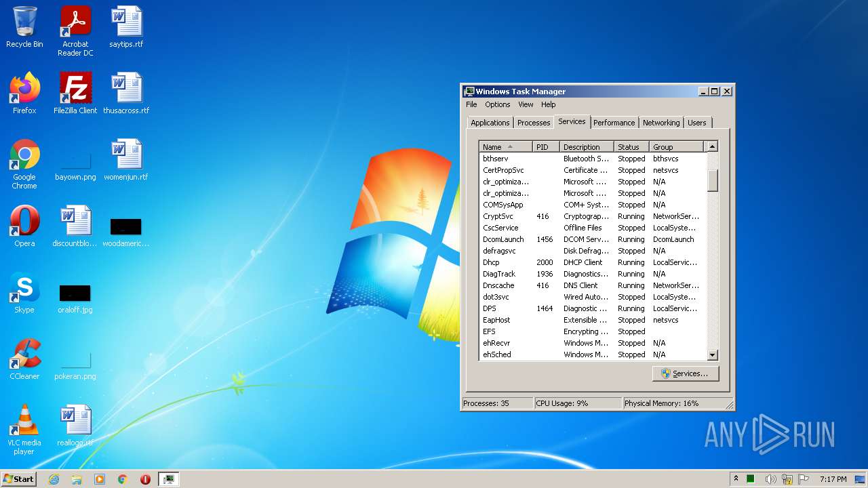Screen dimensions: 868x488
Task: Switch to the Users tab
Action: point(697,123)
